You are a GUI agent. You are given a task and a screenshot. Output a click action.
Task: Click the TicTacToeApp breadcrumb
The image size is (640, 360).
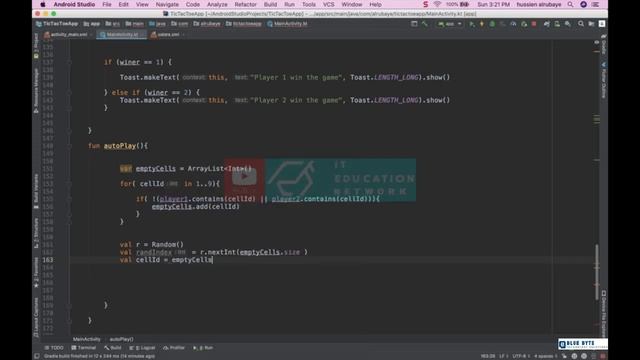[57, 24]
